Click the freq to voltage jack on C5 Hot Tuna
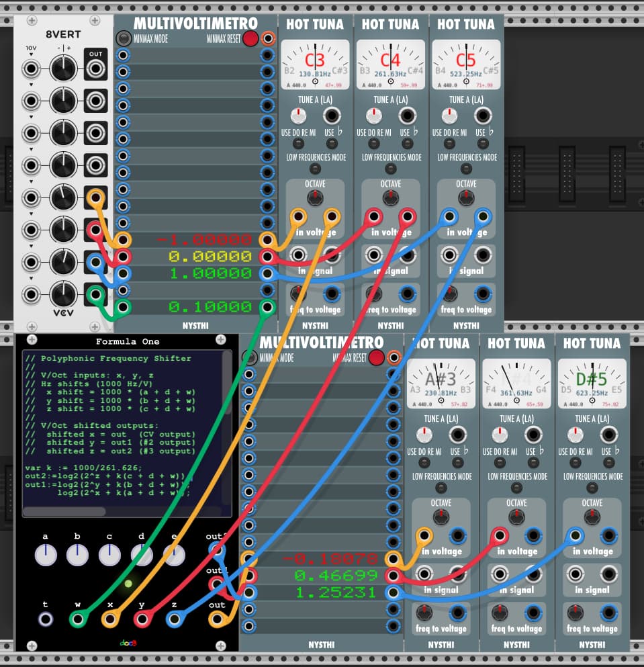644x667 pixels. click(x=483, y=294)
